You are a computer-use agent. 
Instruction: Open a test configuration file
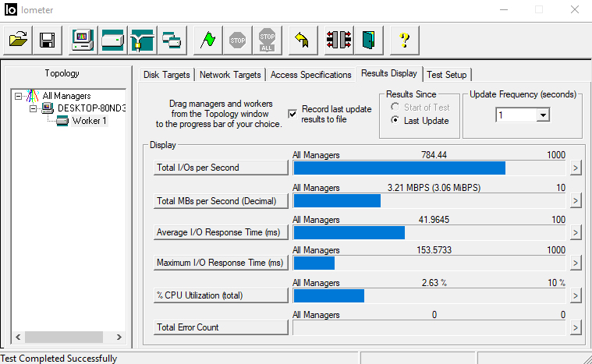pos(19,39)
